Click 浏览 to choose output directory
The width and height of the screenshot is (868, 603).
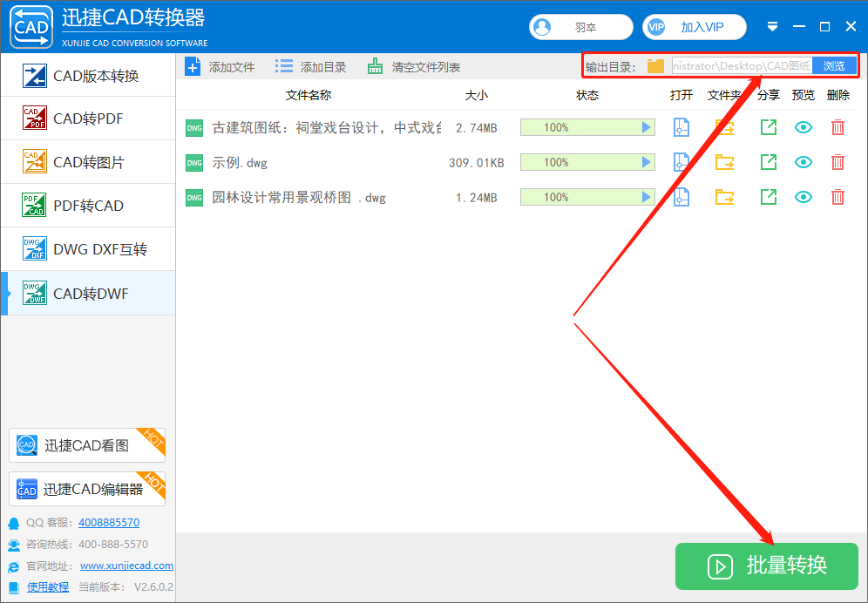click(x=834, y=66)
